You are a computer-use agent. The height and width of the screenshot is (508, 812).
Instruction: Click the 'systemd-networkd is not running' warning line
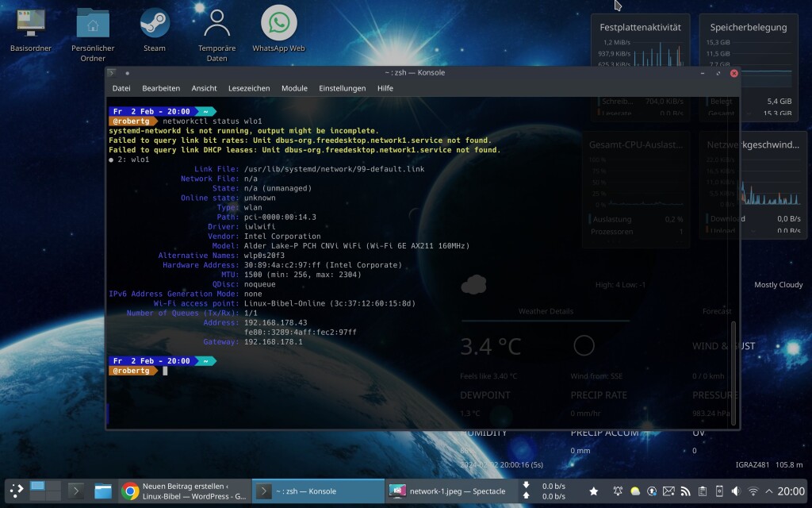(x=243, y=131)
